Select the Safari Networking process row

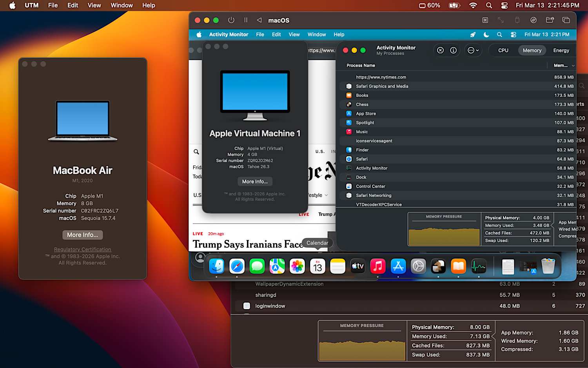click(457, 195)
